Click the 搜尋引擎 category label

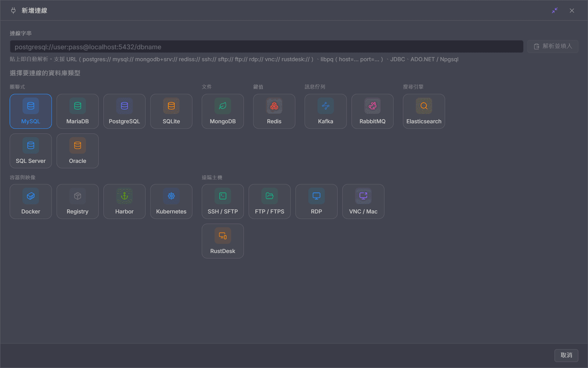[x=413, y=87]
